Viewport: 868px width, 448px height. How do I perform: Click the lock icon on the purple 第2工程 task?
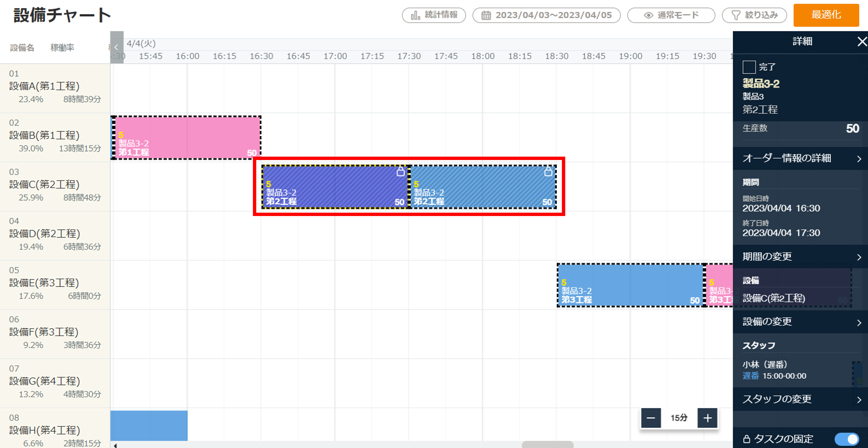click(400, 171)
